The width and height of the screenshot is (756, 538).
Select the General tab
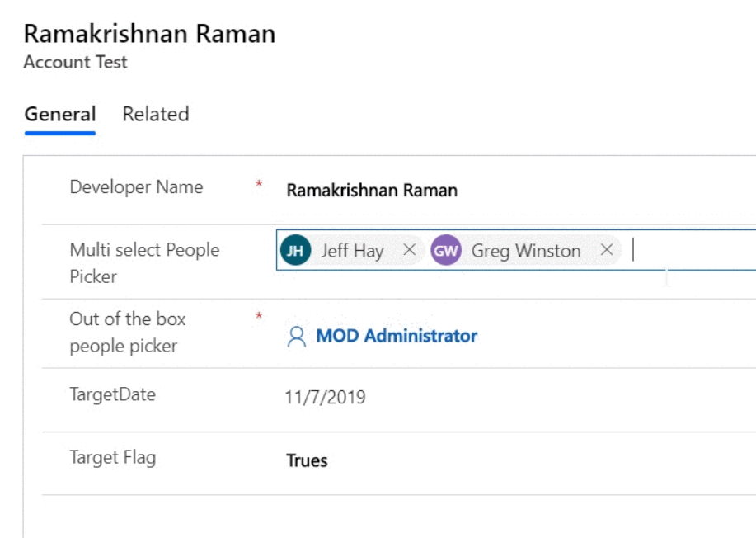click(x=60, y=115)
